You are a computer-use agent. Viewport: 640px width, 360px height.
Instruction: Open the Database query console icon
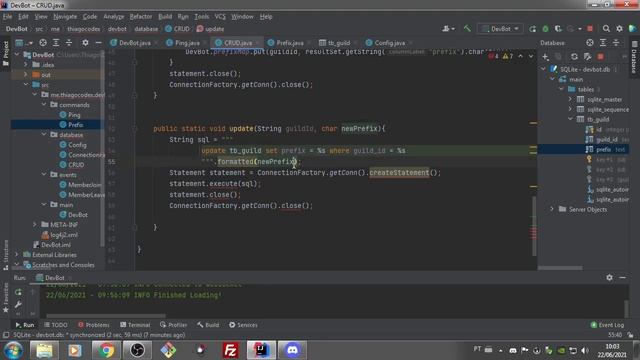pyautogui.click(x=587, y=56)
